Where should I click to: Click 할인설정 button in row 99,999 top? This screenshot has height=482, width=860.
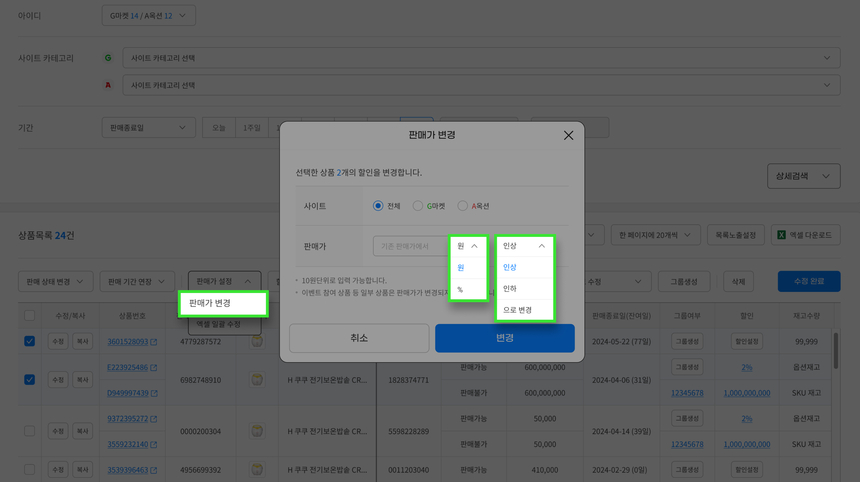746,341
